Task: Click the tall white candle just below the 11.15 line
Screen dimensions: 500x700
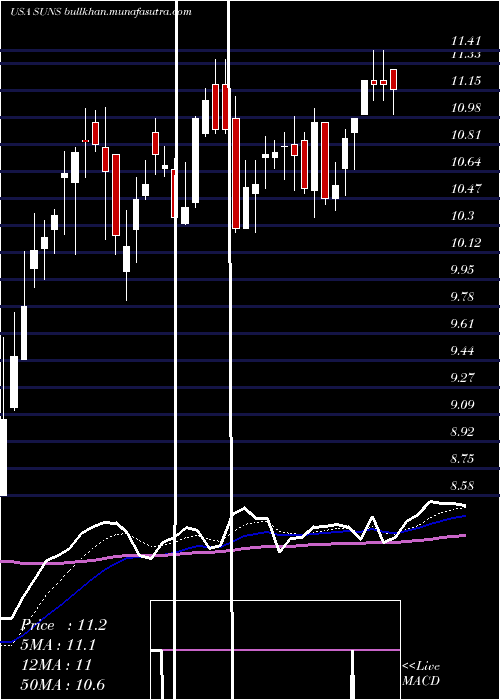Action: pos(365,97)
